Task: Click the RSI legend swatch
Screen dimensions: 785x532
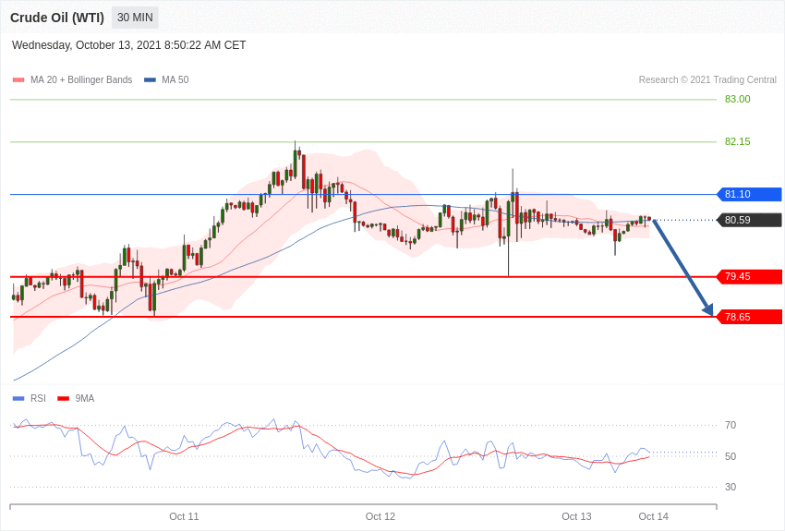Action: (18, 399)
